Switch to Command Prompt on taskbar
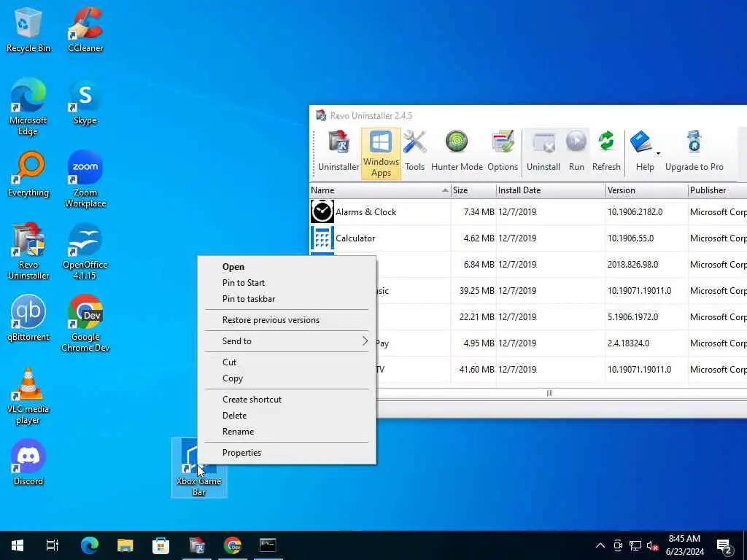This screenshot has height=560, width=747. point(268,545)
